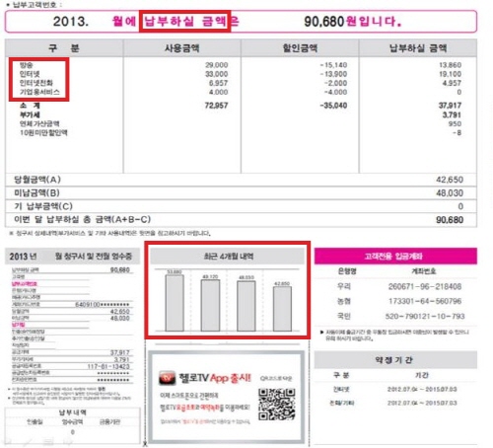Viewport: 493px width, 448px height.
Task: Click the QR code in the Hello TV banner
Action: click(276, 405)
